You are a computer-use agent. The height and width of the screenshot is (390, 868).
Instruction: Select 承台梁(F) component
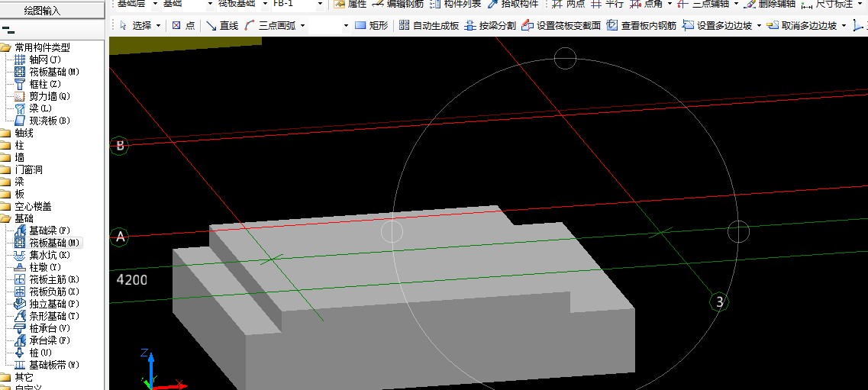click(x=43, y=340)
